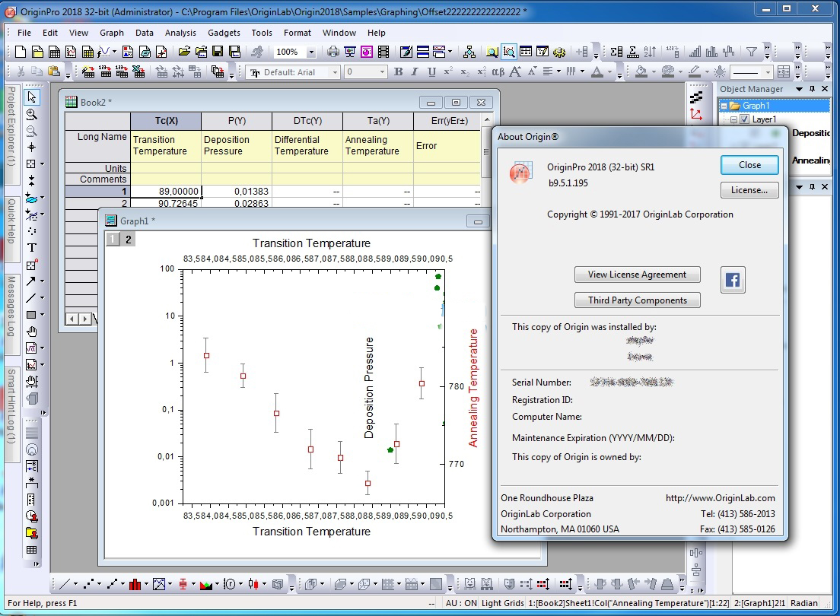840x616 pixels.
Task: Click the Pan hand tool
Action: point(31,332)
